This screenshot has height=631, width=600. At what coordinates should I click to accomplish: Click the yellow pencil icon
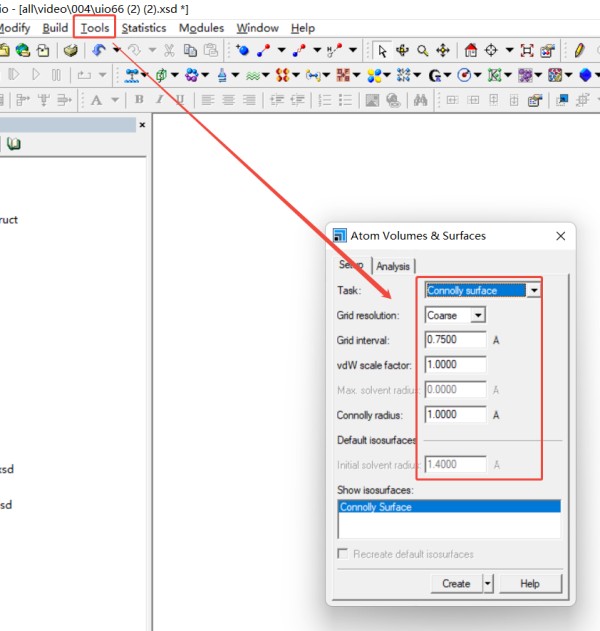click(579, 50)
